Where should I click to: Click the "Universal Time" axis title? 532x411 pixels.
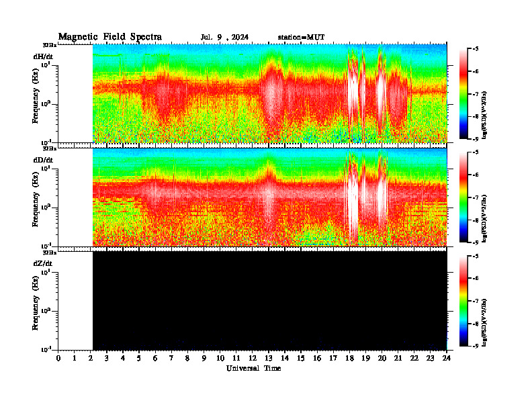(253, 368)
